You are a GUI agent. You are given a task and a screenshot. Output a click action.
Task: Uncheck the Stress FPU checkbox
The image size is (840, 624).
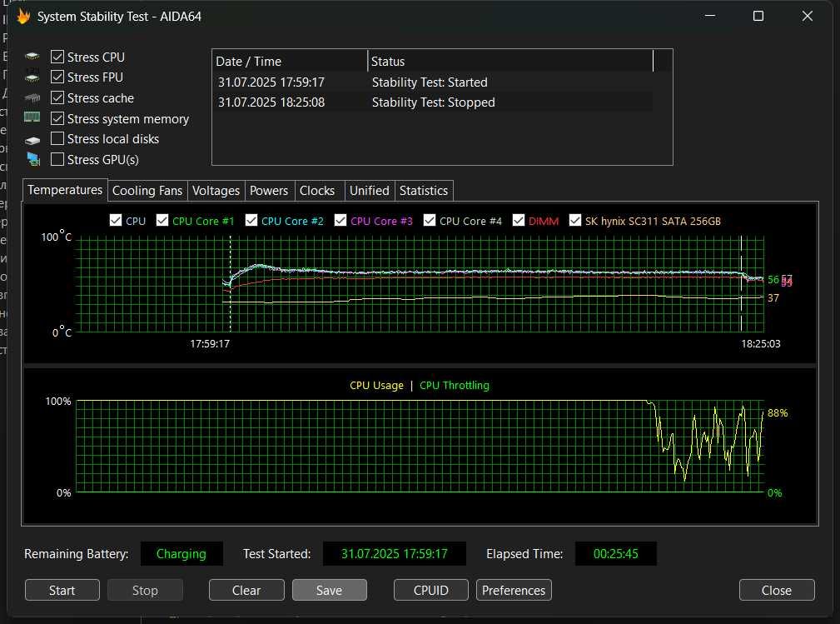[57, 77]
